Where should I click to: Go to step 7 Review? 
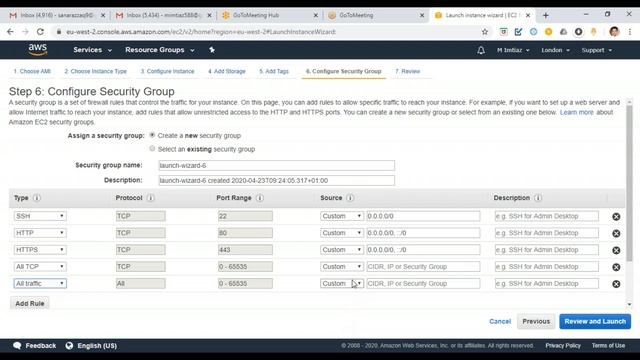pos(407,71)
